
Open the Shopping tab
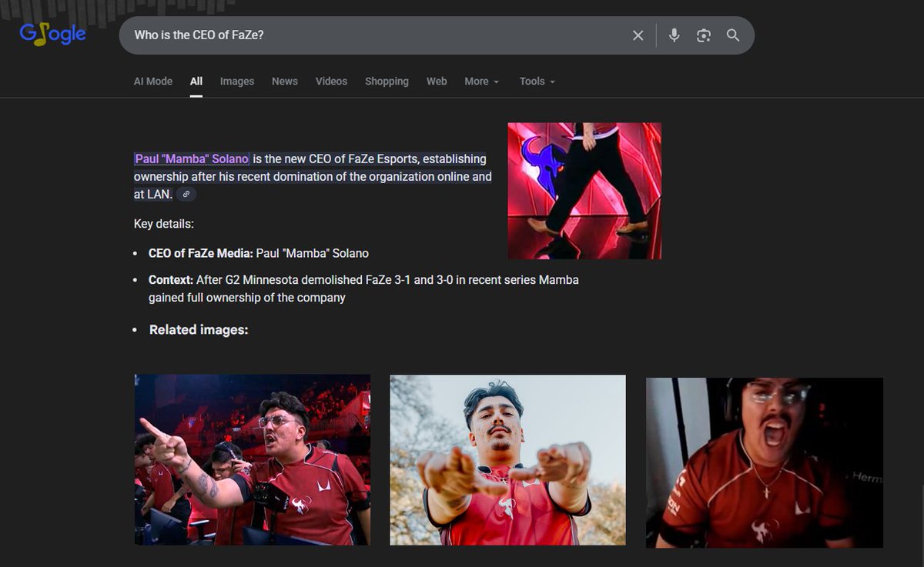pyautogui.click(x=387, y=81)
